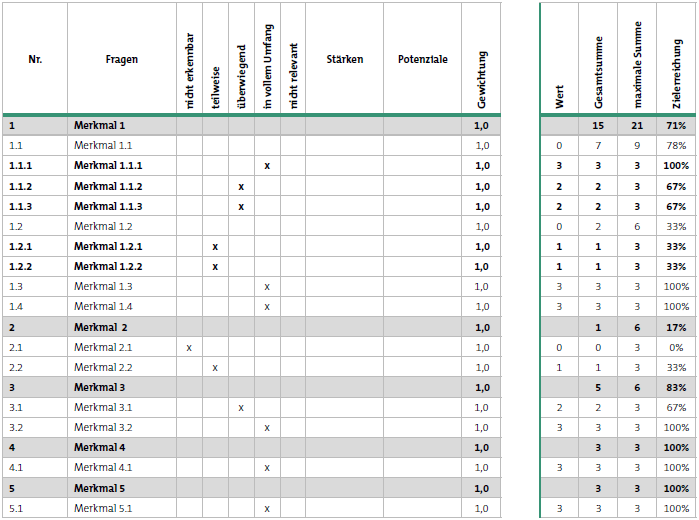Select the empty Stärken cell for Merkmal 1.3
Screen dimensions: 699x520
click(345, 287)
